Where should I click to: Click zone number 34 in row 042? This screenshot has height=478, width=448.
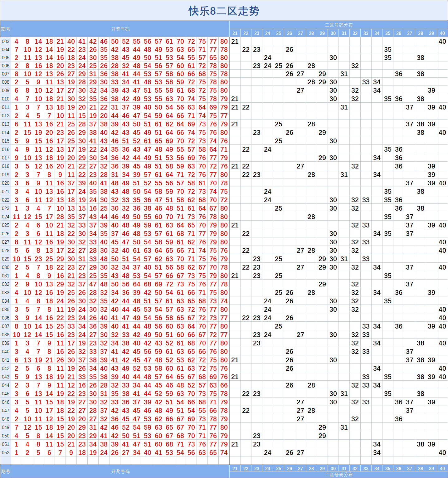[377, 368]
